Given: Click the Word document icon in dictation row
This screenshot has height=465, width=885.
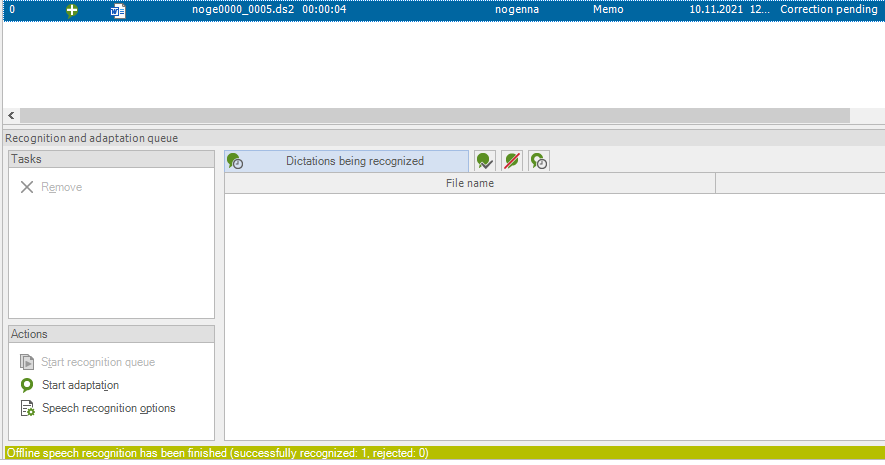Looking at the screenshot, I should [118, 10].
